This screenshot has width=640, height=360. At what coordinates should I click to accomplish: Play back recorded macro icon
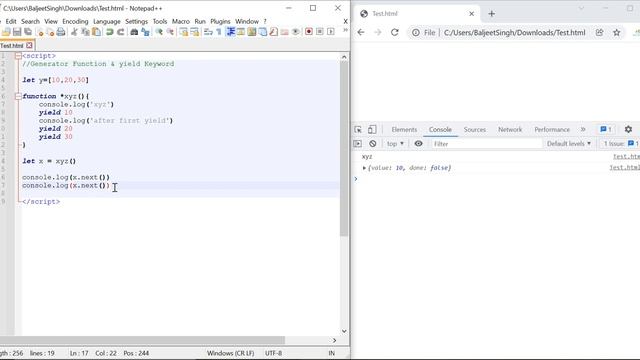point(331,32)
